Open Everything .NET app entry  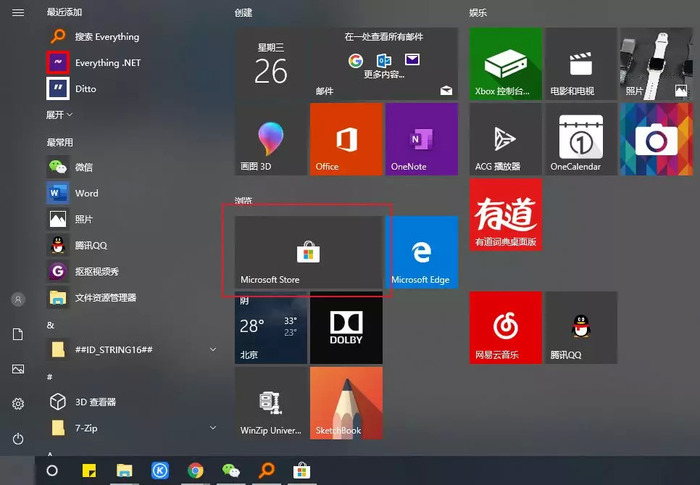(132, 63)
